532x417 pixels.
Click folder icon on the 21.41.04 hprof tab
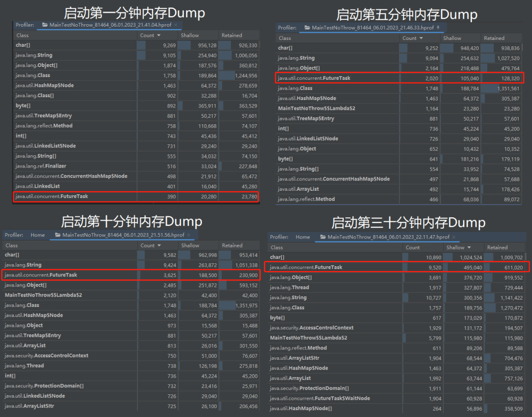pyautogui.click(x=45, y=25)
